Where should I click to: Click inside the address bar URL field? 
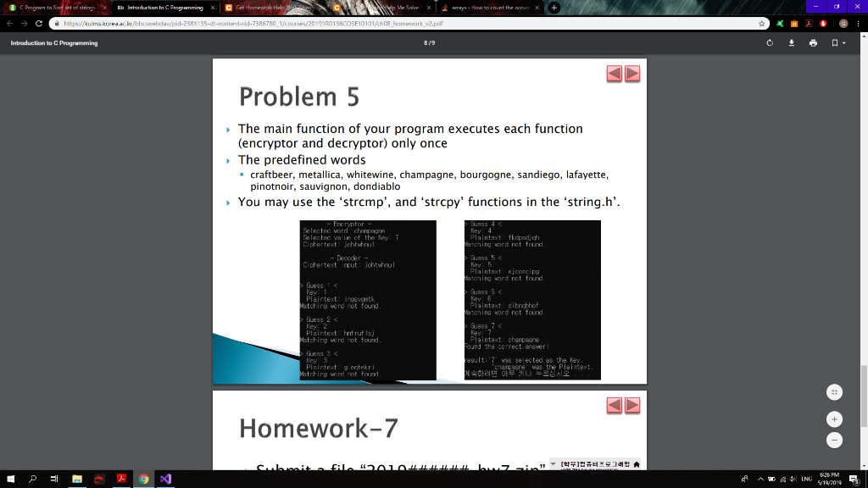tap(339, 24)
